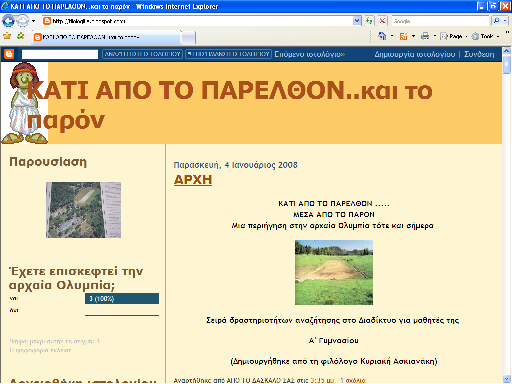Open the Favorites Center star icon
The image size is (512, 384).
click(7, 36)
